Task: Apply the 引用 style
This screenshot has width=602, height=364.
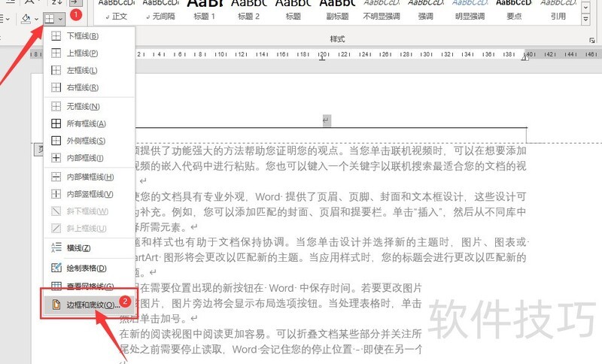Action: click(x=558, y=9)
